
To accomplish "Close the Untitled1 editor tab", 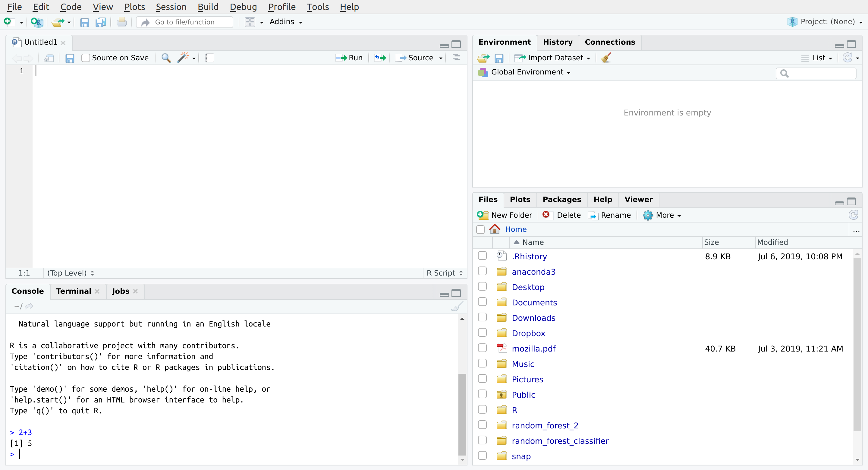I will [x=63, y=43].
